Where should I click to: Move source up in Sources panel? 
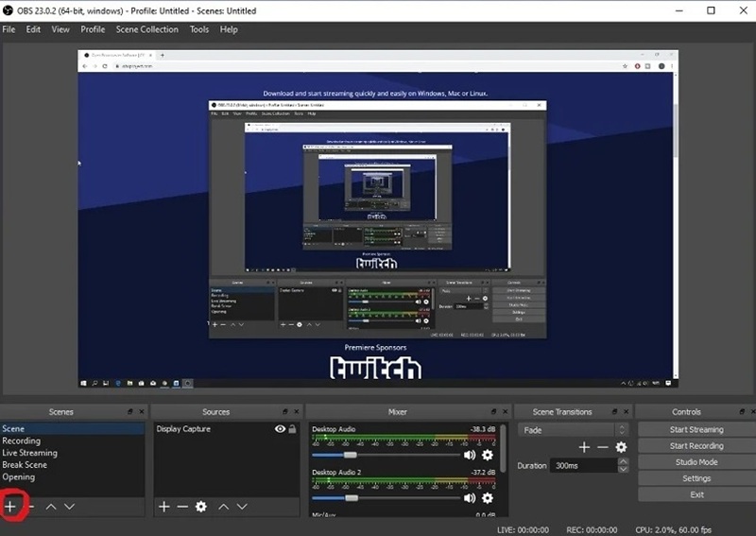[x=223, y=507]
